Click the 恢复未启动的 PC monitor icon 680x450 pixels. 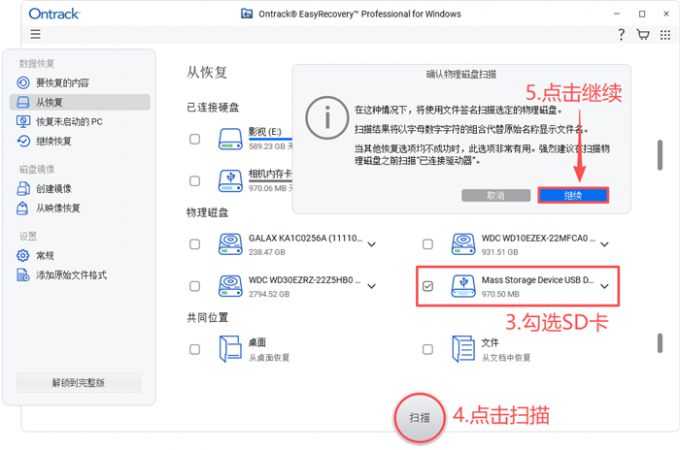[23, 121]
